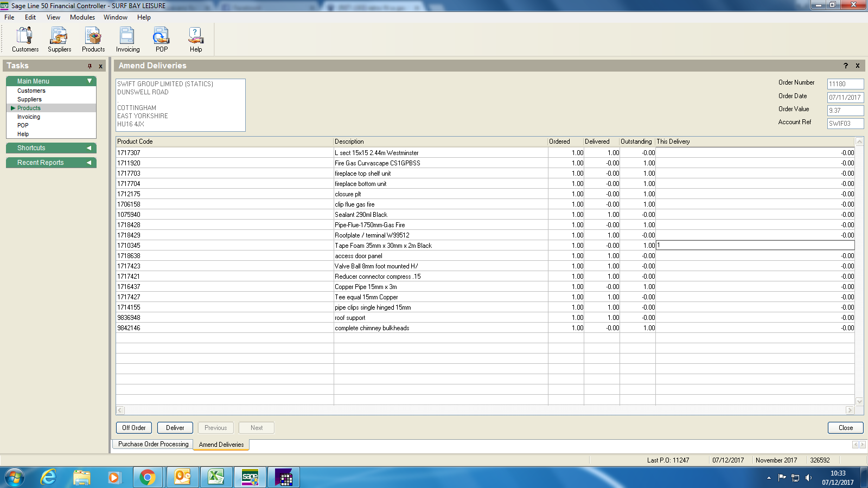
Task: Click This Delivery cell for Tape Foam row
Action: tap(755, 246)
